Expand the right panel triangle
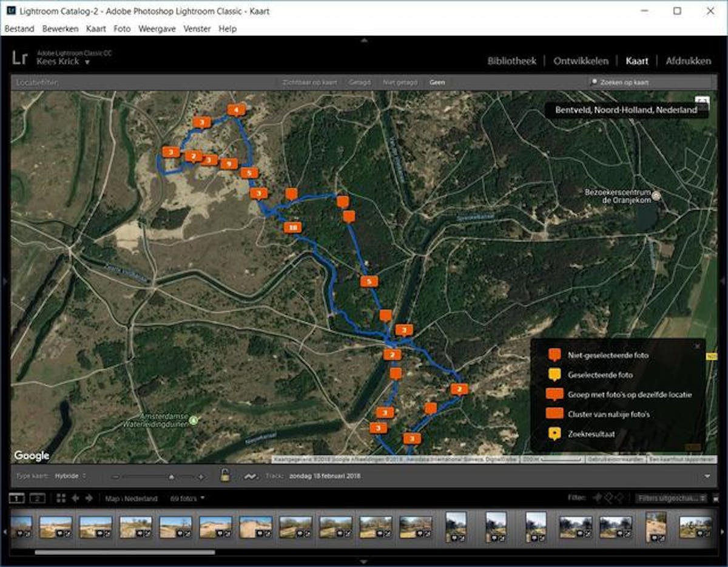 [723, 280]
